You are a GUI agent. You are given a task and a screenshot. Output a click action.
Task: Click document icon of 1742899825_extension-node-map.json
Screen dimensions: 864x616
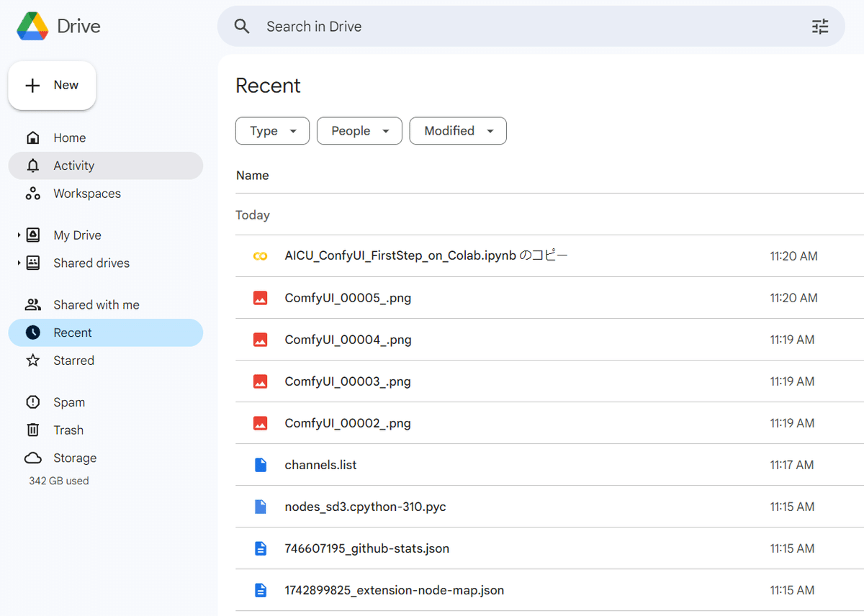pyautogui.click(x=261, y=590)
